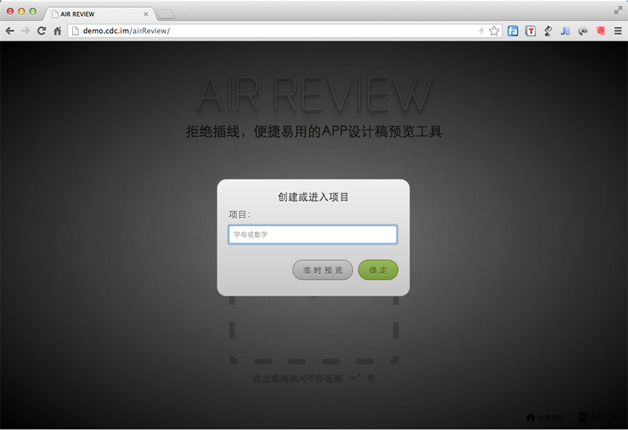Image resolution: width=628 pixels, height=430 pixels.
Task: Open the Chrome hamburger menu
Action: (x=618, y=31)
